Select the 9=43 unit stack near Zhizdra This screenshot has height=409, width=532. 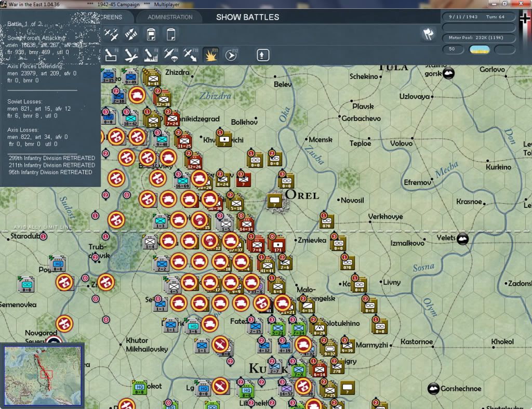152,78
